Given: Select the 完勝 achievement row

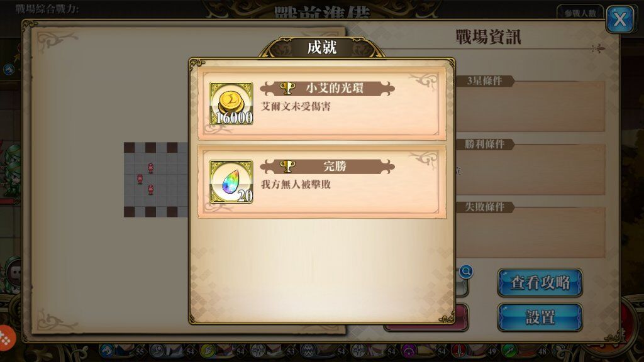Looking at the screenshot, I should point(322,182).
